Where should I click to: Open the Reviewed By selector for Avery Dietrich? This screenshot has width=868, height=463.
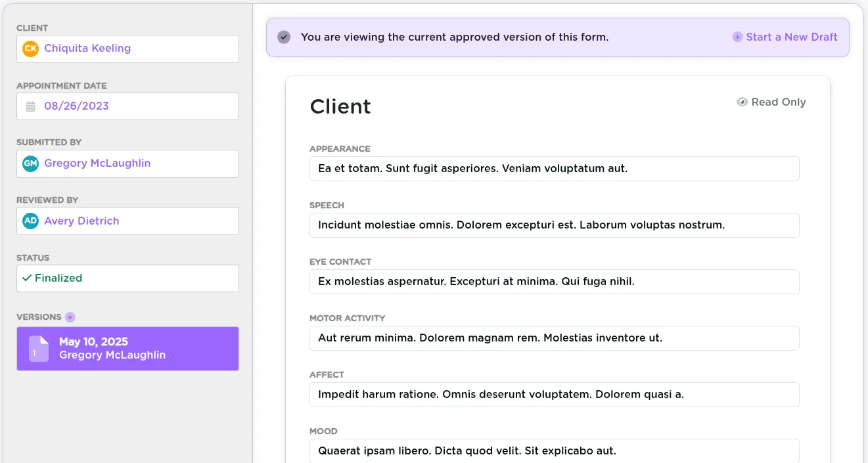pos(127,221)
